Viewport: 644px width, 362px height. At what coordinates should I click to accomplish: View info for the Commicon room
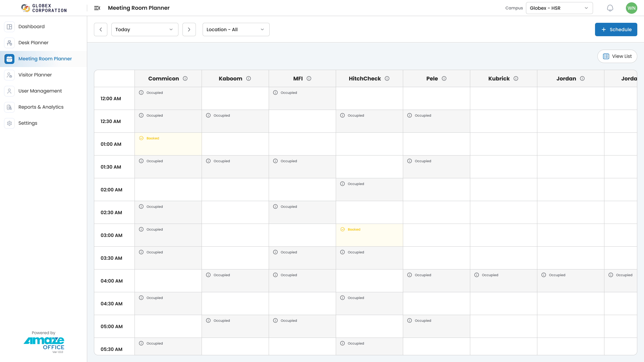click(x=185, y=78)
